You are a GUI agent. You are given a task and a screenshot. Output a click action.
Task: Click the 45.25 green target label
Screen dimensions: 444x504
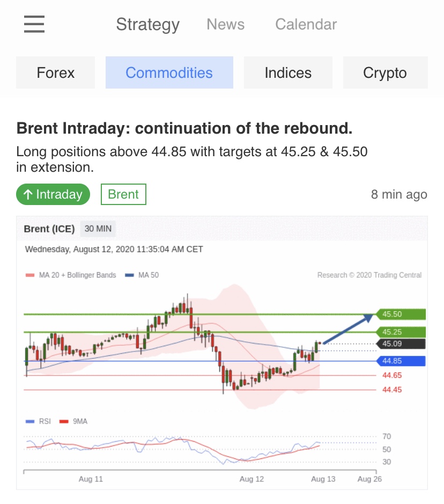(x=401, y=332)
